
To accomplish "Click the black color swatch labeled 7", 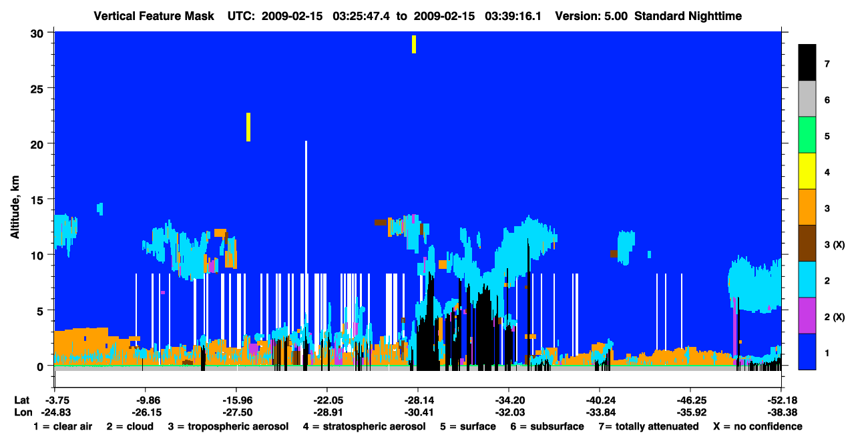I will (x=807, y=63).
